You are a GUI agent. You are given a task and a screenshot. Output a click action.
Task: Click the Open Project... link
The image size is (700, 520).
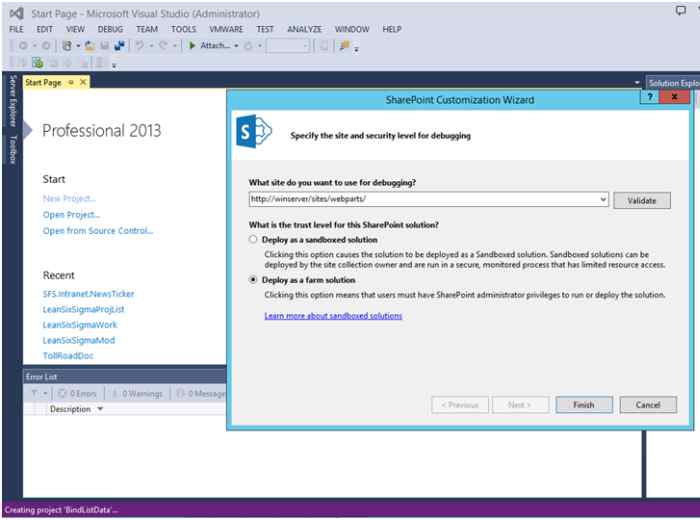coord(71,214)
